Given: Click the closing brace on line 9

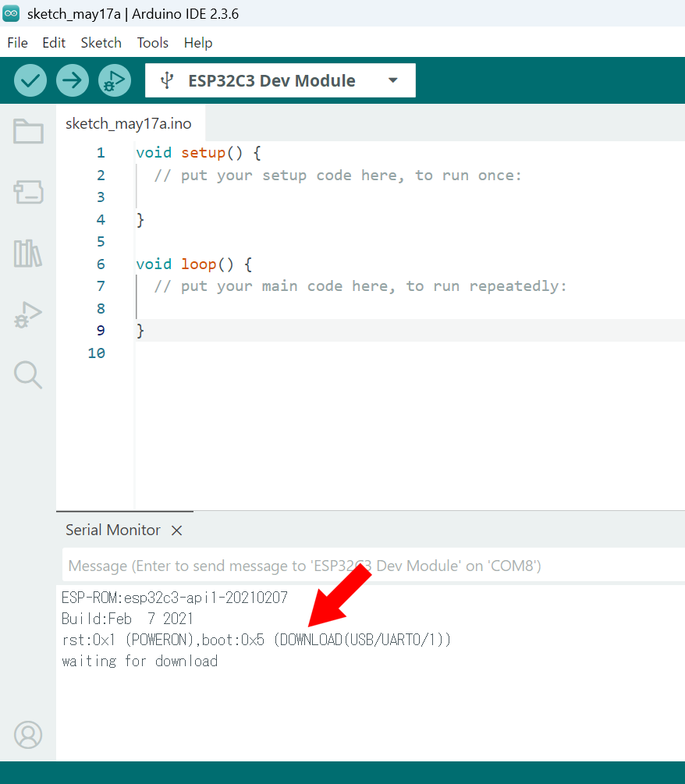Looking at the screenshot, I should 140,331.
